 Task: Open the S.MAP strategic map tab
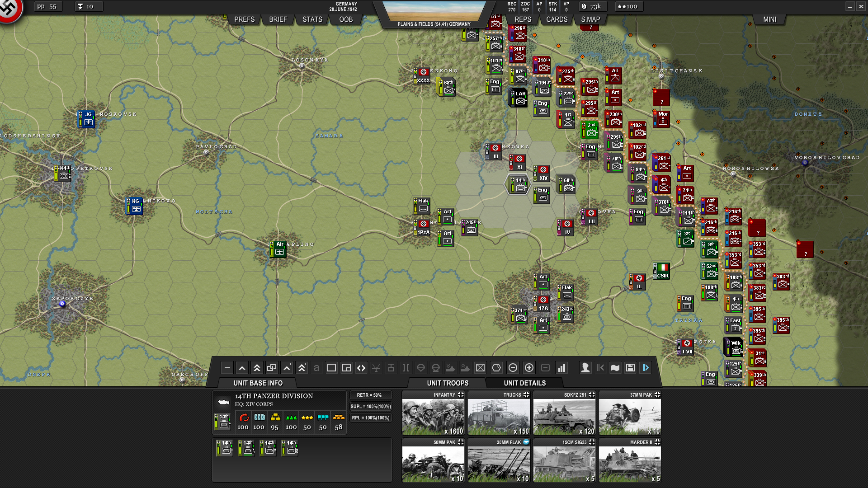click(590, 19)
